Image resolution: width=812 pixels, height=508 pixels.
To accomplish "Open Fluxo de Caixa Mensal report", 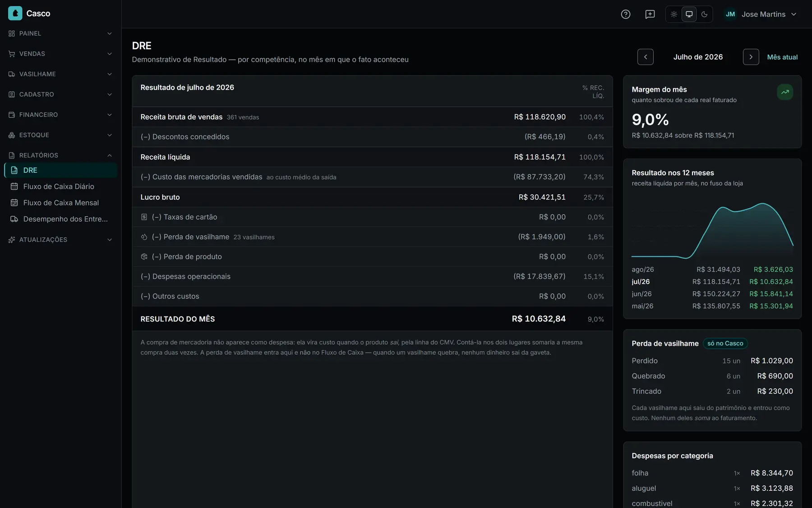I will (x=61, y=203).
